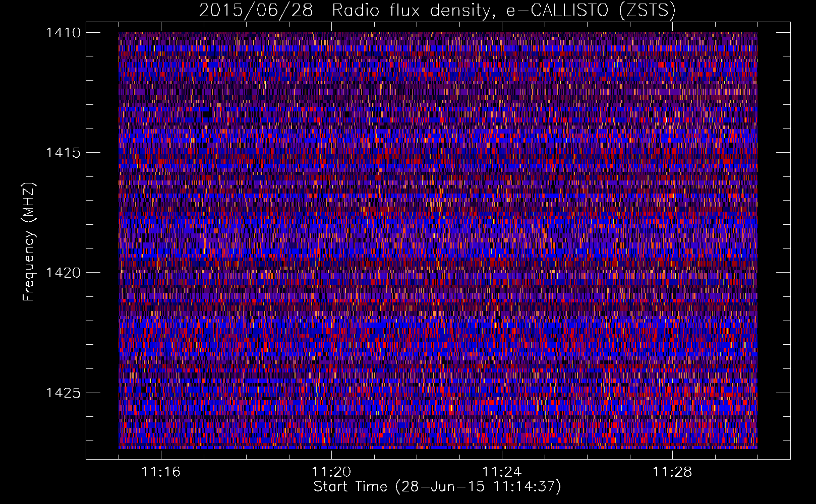Click the 11:24 time axis label
This screenshot has height=504, width=816.
pos(502,472)
